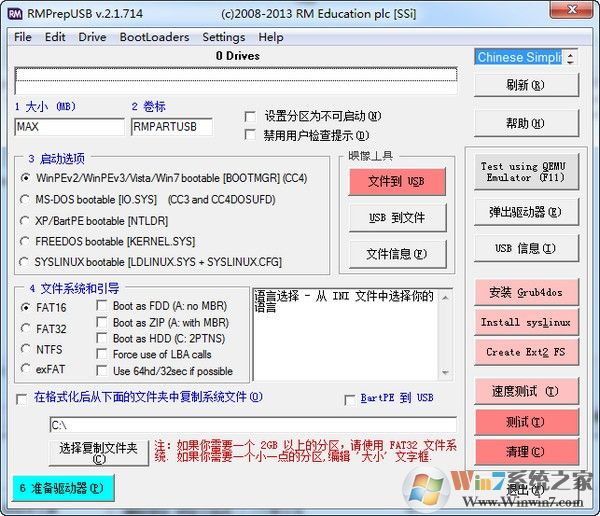Image resolution: width=600 pixels, height=516 pixels.
Task: Check Boot as FDD (A: no MBR)
Action: (x=102, y=305)
